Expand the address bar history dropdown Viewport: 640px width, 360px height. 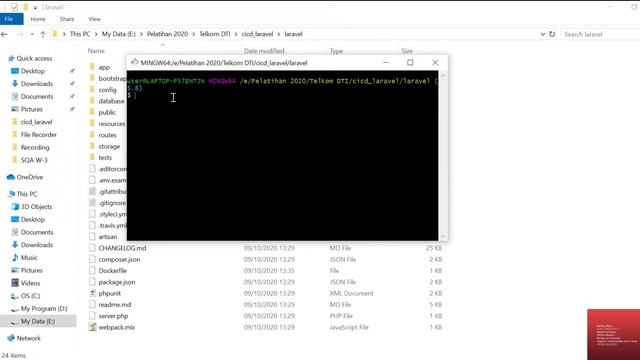(542, 34)
